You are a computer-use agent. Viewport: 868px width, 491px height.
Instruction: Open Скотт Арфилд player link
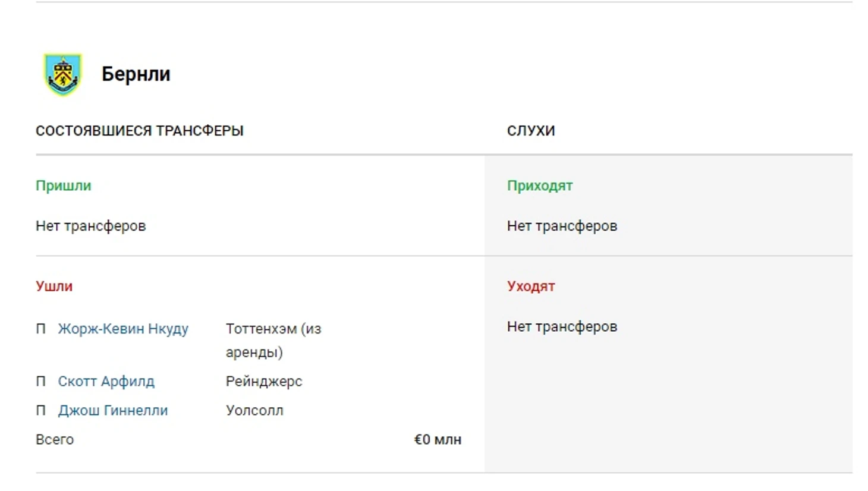pyautogui.click(x=106, y=382)
